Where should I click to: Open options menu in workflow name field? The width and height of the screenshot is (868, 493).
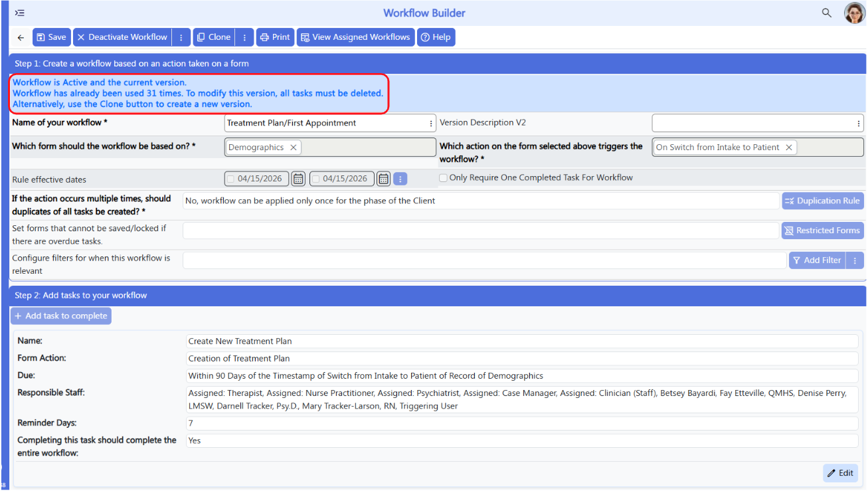pos(432,123)
